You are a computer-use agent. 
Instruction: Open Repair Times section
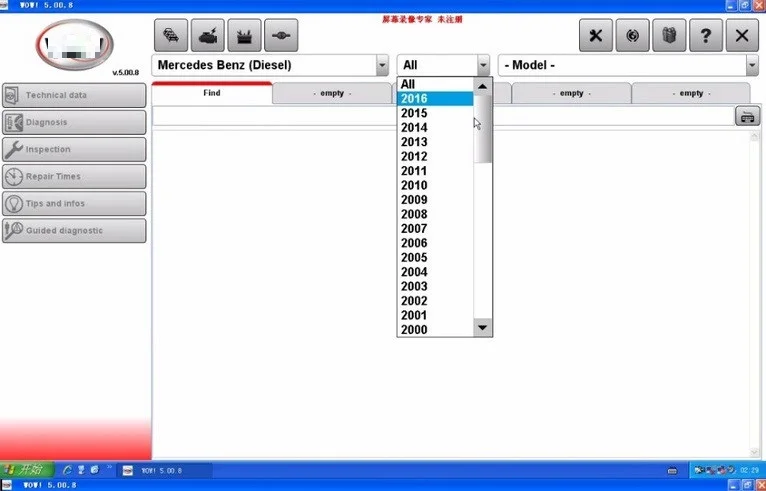click(x=74, y=176)
